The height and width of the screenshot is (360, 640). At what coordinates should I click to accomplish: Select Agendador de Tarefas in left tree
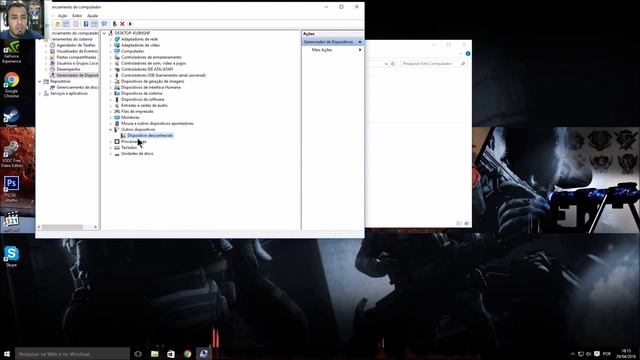coord(76,45)
